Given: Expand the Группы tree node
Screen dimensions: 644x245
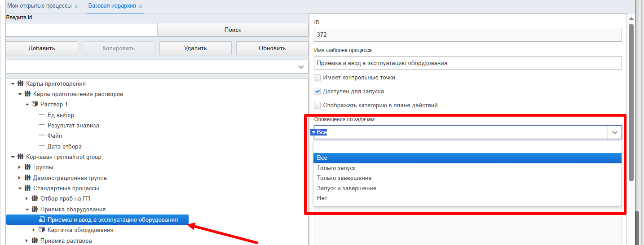Looking at the screenshot, I should [x=19, y=167].
